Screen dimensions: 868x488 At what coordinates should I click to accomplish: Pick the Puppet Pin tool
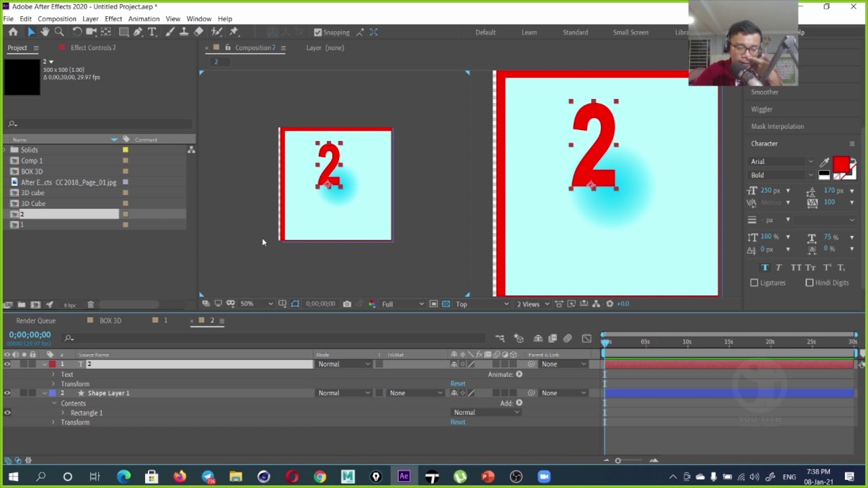click(234, 32)
